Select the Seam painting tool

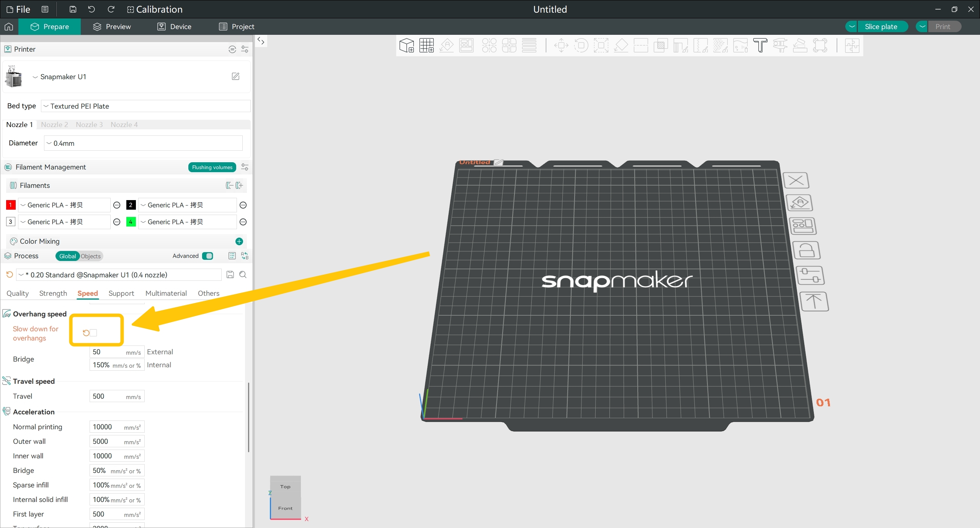(x=701, y=46)
